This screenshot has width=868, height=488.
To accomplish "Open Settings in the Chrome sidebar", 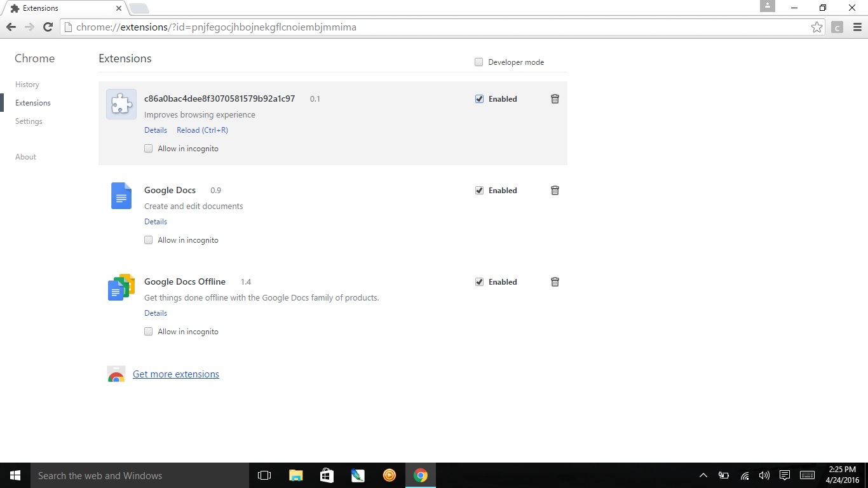I will [29, 121].
